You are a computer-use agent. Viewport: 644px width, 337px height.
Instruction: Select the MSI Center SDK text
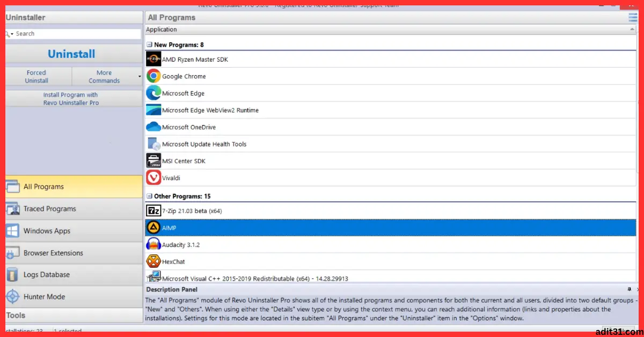(x=184, y=161)
